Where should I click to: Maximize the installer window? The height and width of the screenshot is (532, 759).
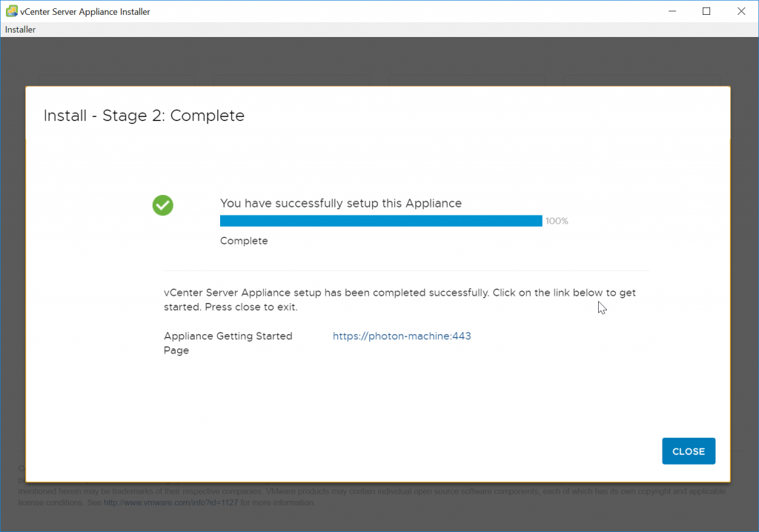coord(706,11)
